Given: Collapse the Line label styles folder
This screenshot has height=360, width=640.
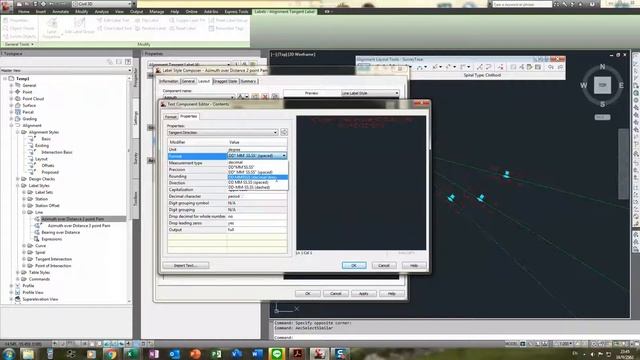Looking at the screenshot, I should (x=24, y=212).
